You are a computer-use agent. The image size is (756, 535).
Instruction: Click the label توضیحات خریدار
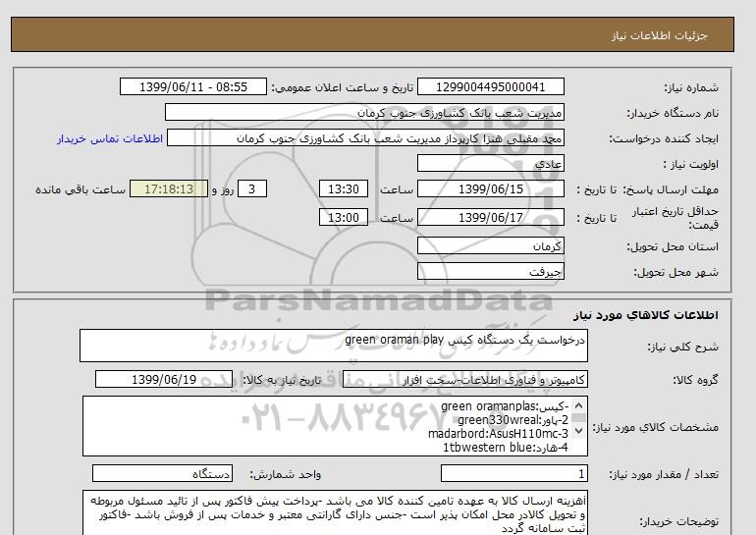point(678,521)
